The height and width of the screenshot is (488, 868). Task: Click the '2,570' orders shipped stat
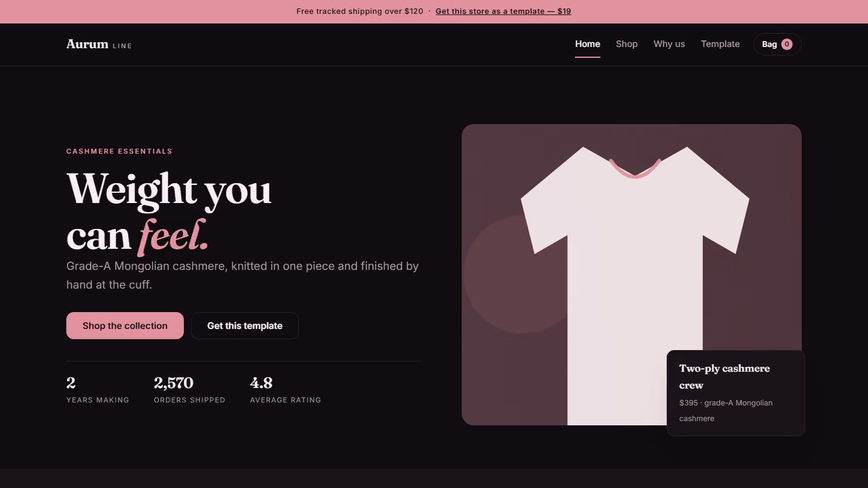(x=174, y=383)
